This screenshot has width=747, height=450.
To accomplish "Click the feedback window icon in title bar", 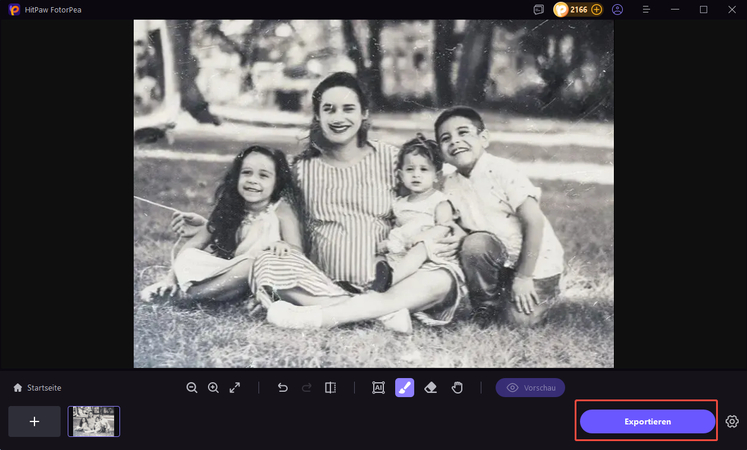I will pos(538,10).
